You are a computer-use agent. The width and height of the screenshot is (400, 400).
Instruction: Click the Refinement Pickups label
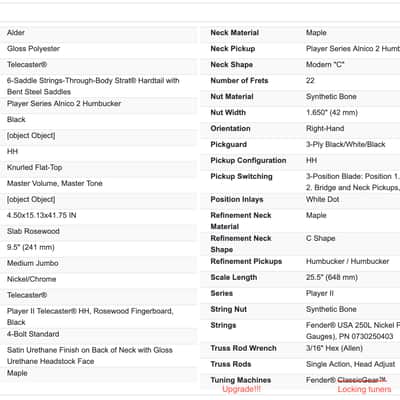coord(246,261)
